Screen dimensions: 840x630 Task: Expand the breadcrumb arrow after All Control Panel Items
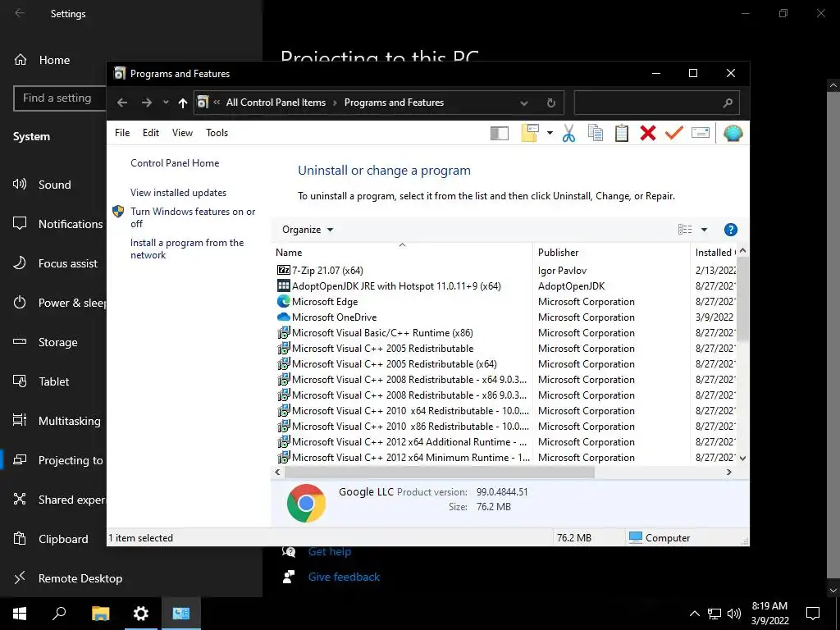(x=335, y=103)
